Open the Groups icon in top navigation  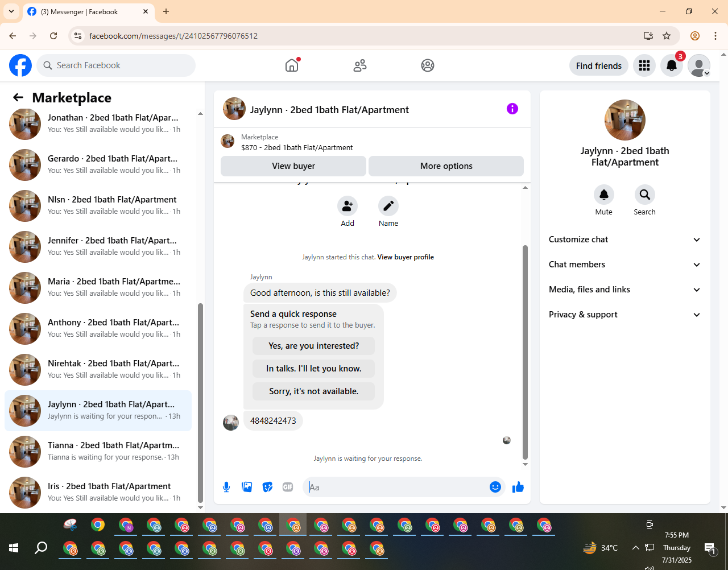pos(428,65)
